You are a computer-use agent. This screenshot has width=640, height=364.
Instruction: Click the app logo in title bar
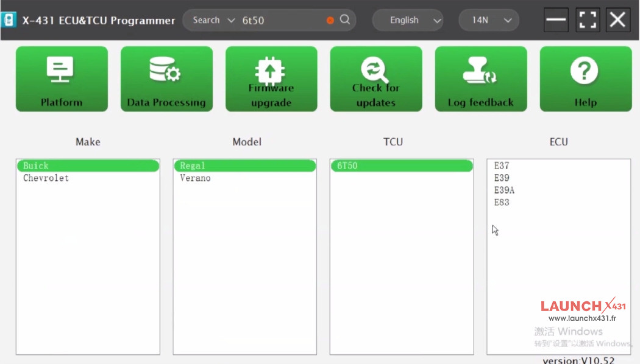[x=9, y=20]
